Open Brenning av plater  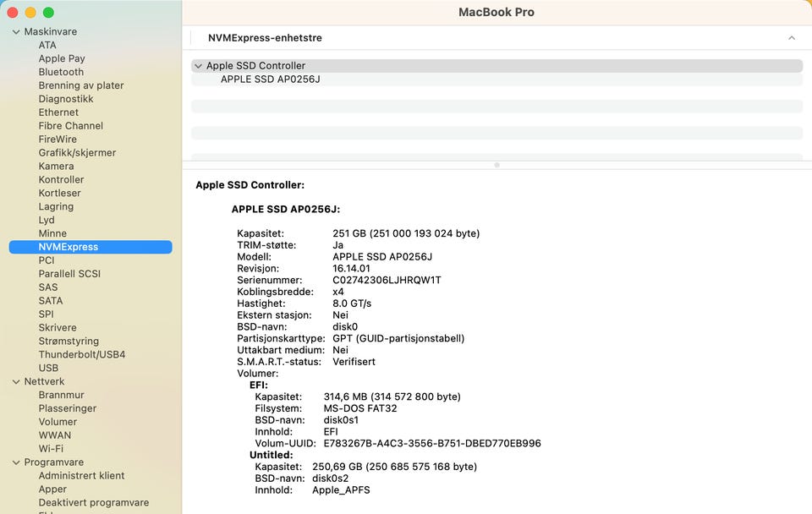coord(81,85)
